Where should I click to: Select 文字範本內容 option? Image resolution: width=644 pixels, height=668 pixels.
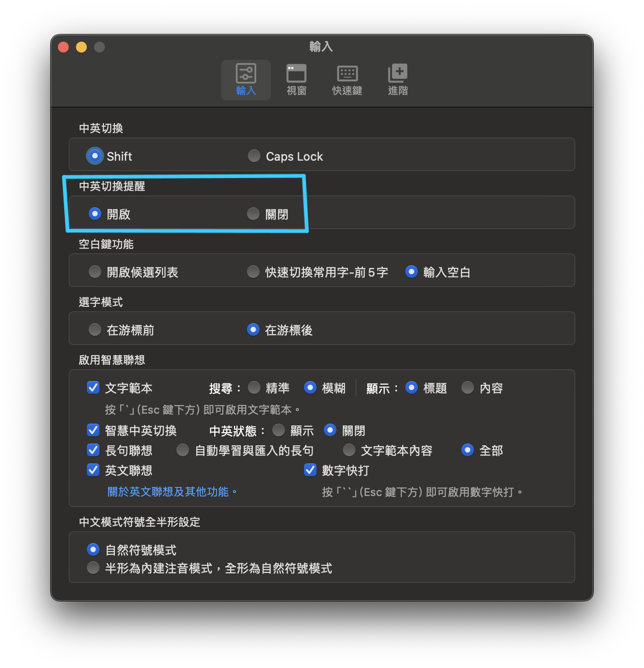tap(349, 450)
